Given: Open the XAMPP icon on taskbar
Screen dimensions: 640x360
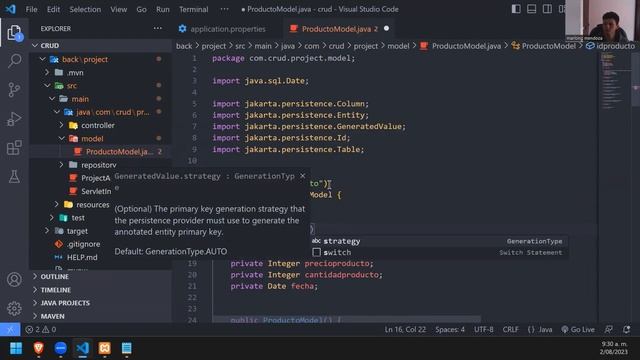Looking at the screenshot, I should click(104, 348).
